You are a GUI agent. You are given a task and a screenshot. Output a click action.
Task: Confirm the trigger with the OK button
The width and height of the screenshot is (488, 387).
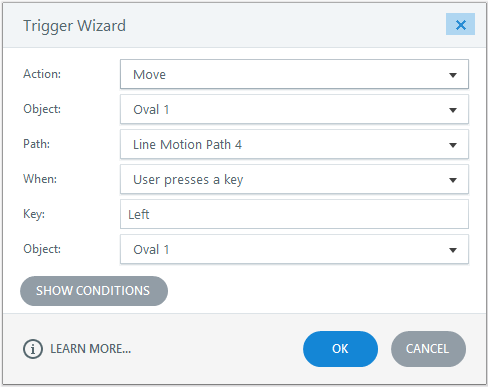(x=340, y=349)
